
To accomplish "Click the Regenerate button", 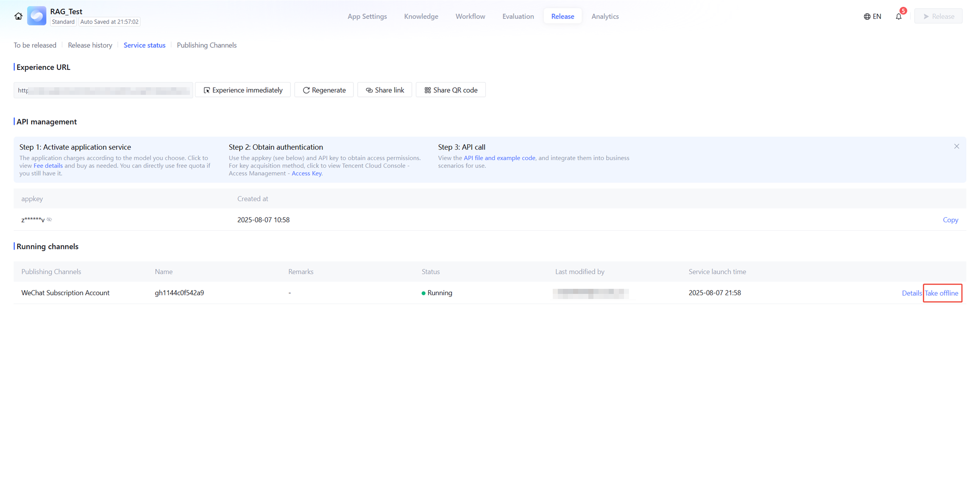I will click(324, 90).
